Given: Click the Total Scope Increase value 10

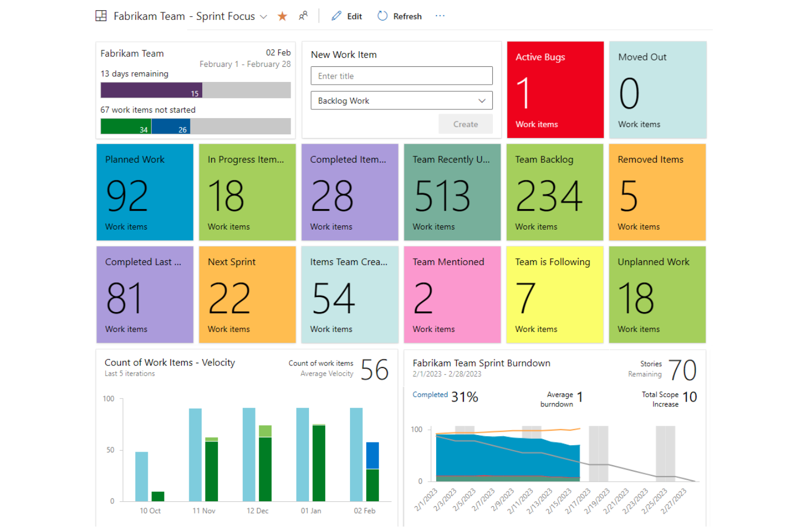Looking at the screenshot, I should coord(690,397).
